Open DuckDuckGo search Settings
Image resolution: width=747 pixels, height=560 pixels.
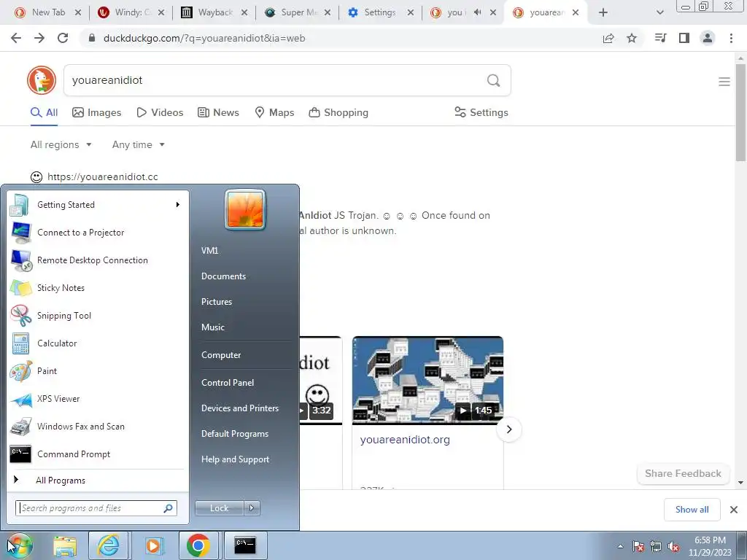pyautogui.click(x=481, y=112)
